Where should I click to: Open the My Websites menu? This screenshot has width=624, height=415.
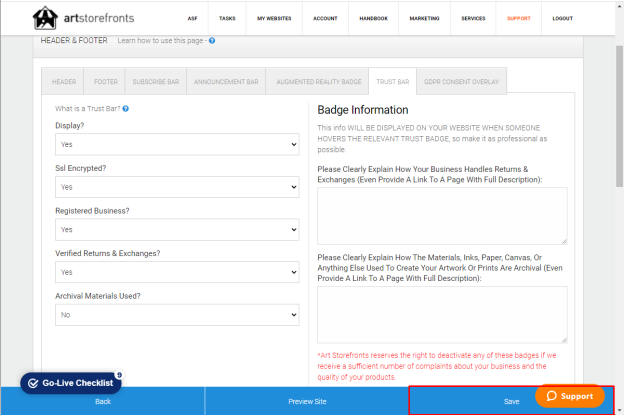coord(274,18)
